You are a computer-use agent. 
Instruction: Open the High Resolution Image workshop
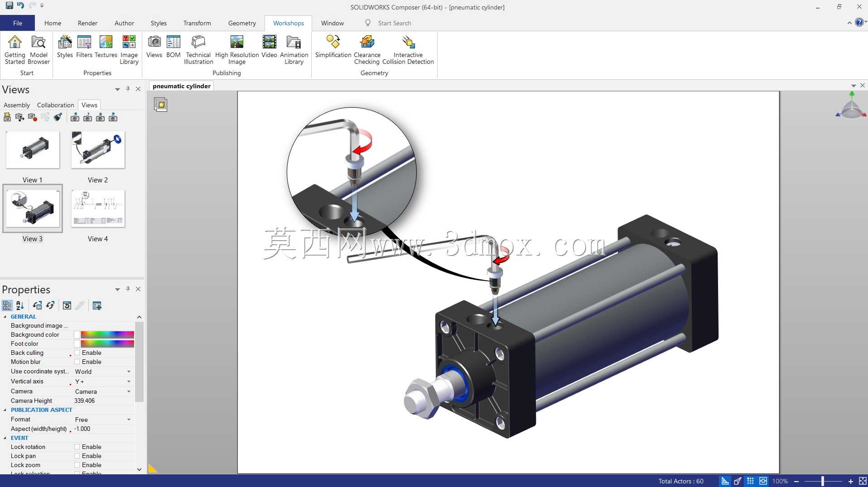237,50
